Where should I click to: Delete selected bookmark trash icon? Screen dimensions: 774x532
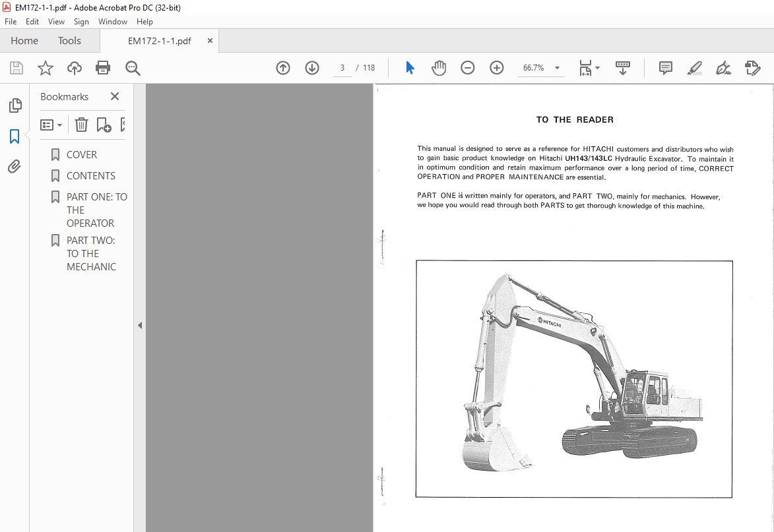tap(81, 125)
